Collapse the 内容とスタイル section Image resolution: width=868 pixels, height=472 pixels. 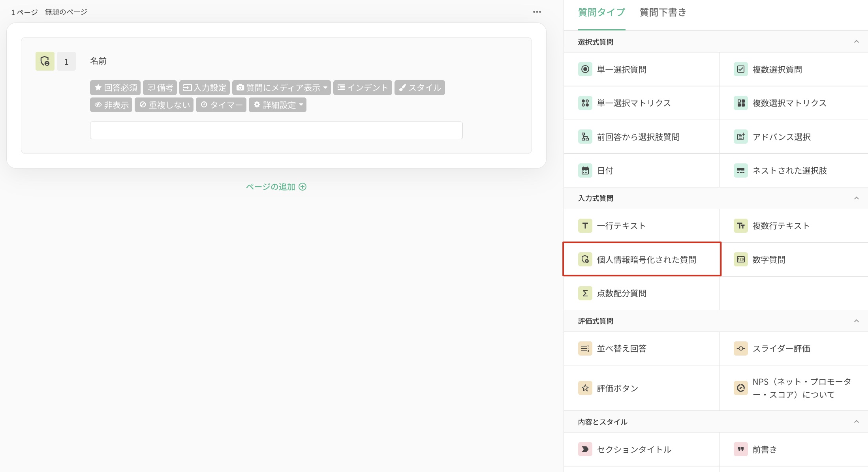(x=856, y=422)
